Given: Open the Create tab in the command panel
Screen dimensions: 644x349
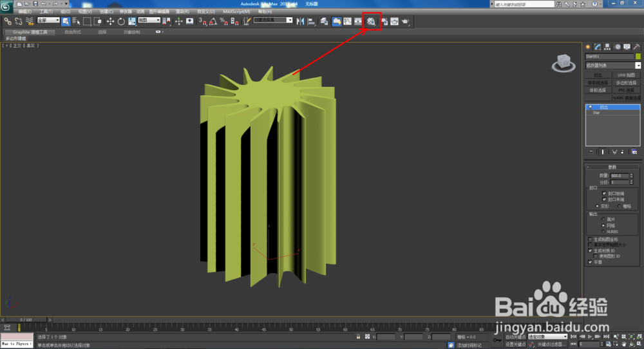Looking at the screenshot, I should pos(588,46).
